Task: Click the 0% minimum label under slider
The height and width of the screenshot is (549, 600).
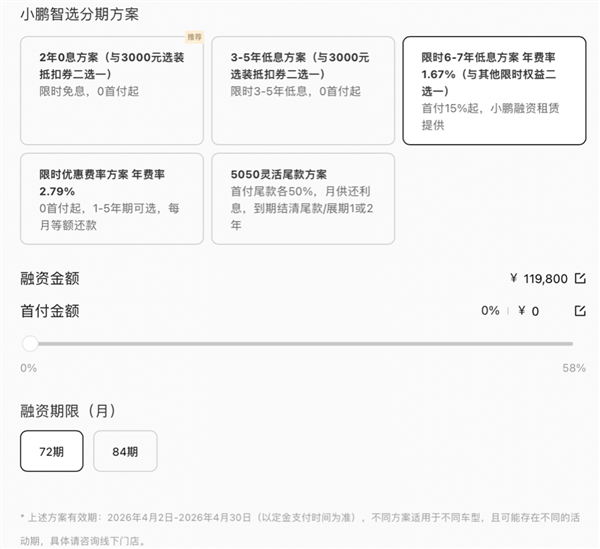Action: (x=28, y=368)
